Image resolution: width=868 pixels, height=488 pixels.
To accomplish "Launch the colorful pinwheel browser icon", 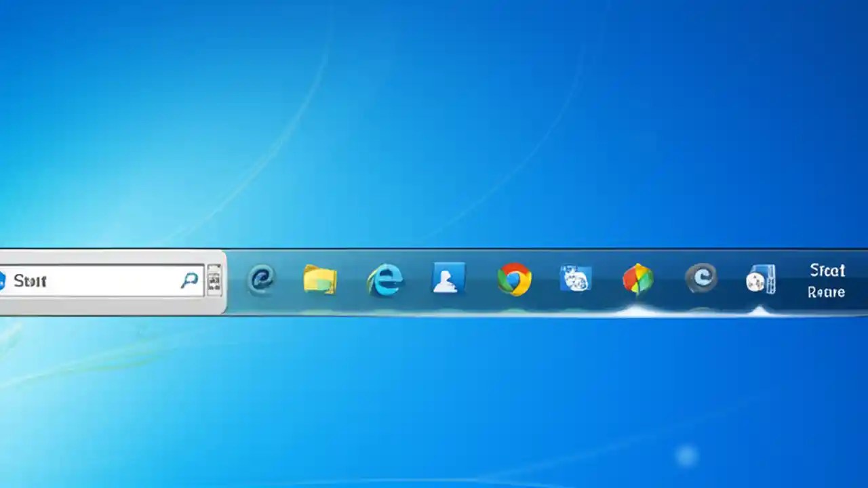I will pyautogui.click(x=637, y=279).
